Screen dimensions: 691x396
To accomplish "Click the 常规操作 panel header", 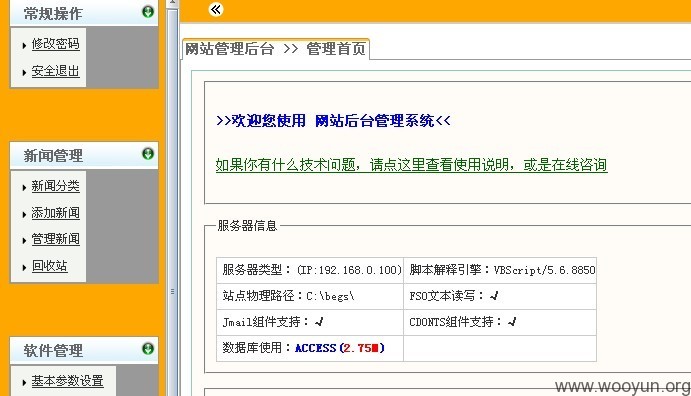I will [x=84, y=13].
